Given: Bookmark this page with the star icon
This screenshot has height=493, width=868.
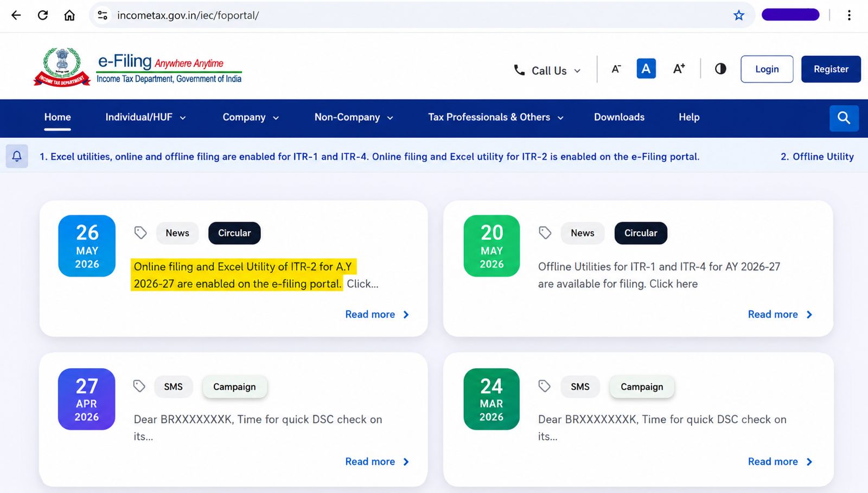Looking at the screenshot, I should coord(739,15).
